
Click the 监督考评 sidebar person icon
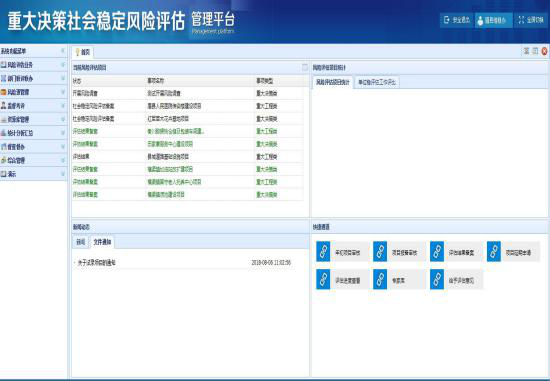(4, 106)
